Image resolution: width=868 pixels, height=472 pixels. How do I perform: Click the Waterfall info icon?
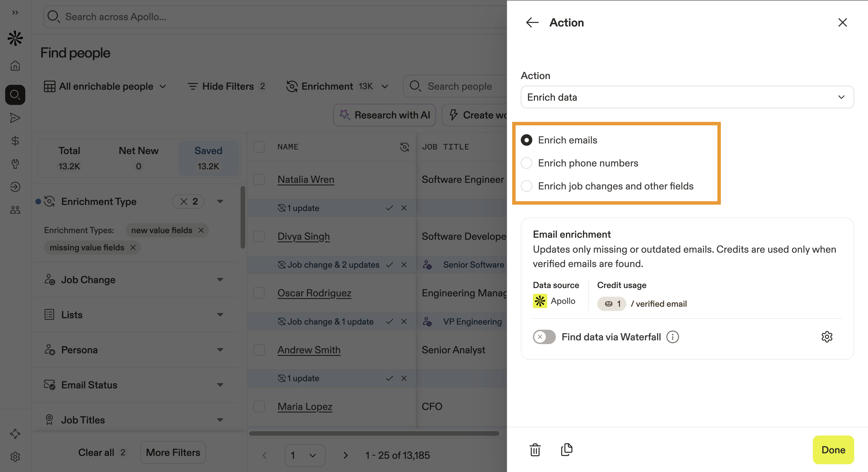[x=673, y=337]
